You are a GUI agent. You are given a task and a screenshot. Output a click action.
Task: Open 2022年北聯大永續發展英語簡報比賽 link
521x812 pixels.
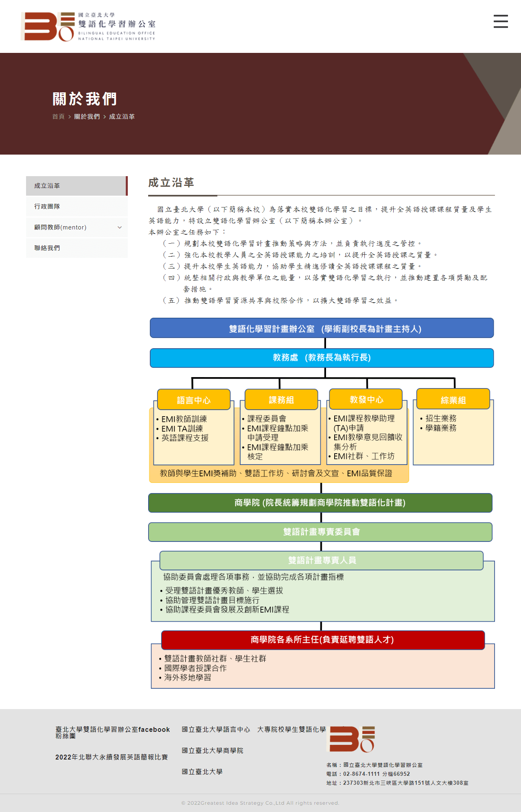(112, 757)
